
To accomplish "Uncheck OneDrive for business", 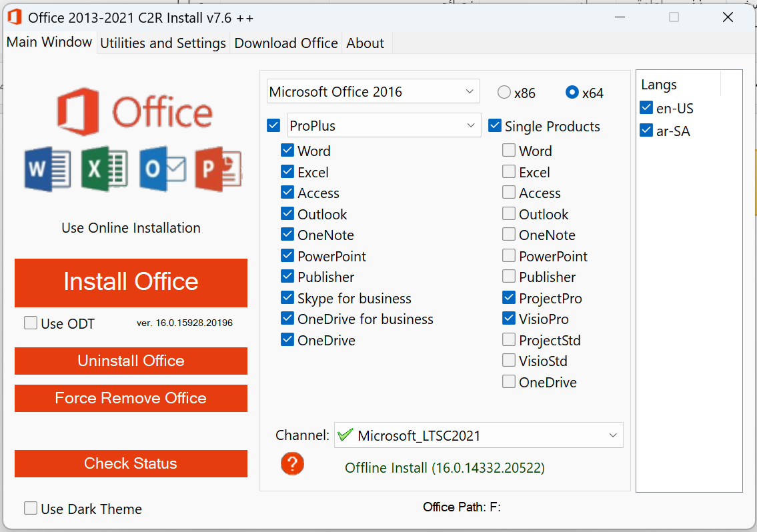I will [x=287, y=318].
